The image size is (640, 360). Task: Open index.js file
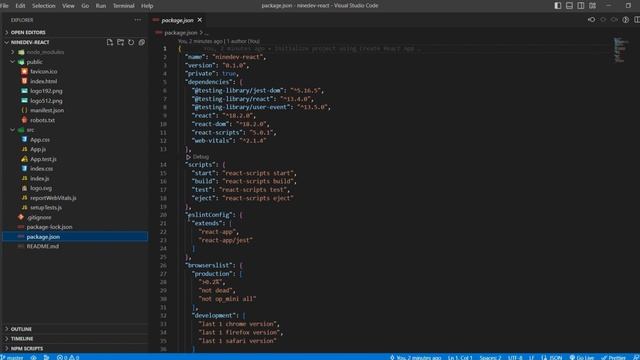click(x=40, y=178)
